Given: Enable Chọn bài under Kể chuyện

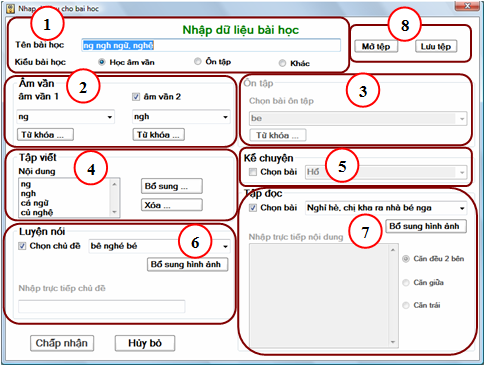Looking at the screenshot, I should click(x=253, y=172).
